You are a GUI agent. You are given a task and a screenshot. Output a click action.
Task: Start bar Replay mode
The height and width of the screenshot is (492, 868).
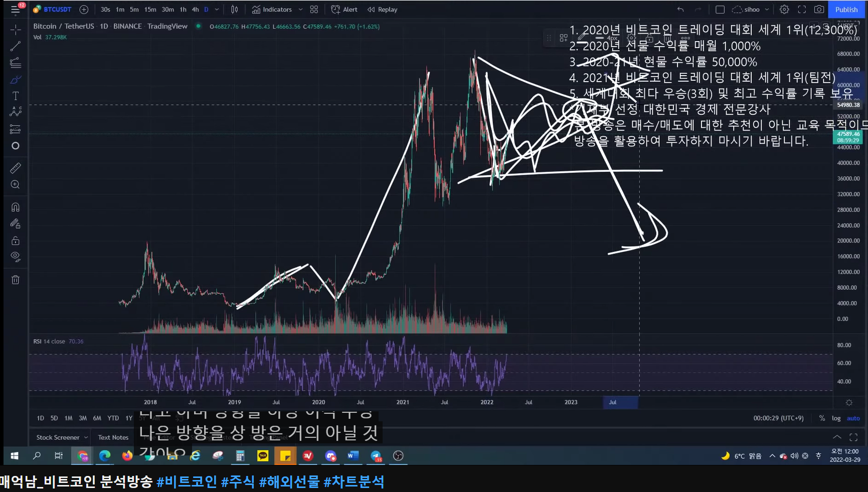pyautogui.click(x=383, y=10)
